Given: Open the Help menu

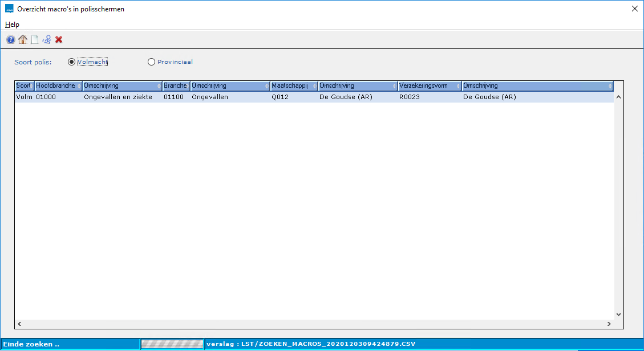Looking at the screenshot, I should pos(12,25).
